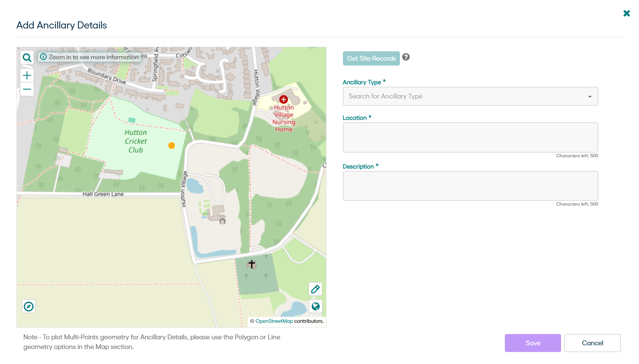Click the Search for Ancillary Type field
639x364 pixels.
coord(465,96)
